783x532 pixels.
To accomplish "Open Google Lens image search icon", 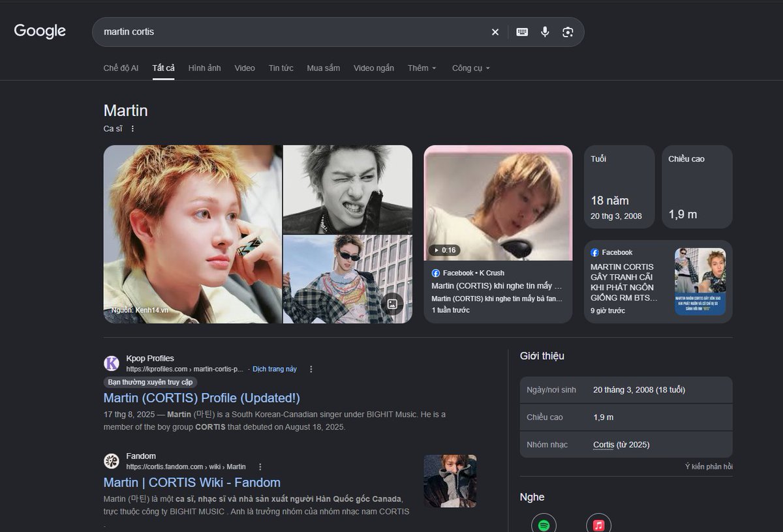I will pyautogui.click(x=568, y=32).
